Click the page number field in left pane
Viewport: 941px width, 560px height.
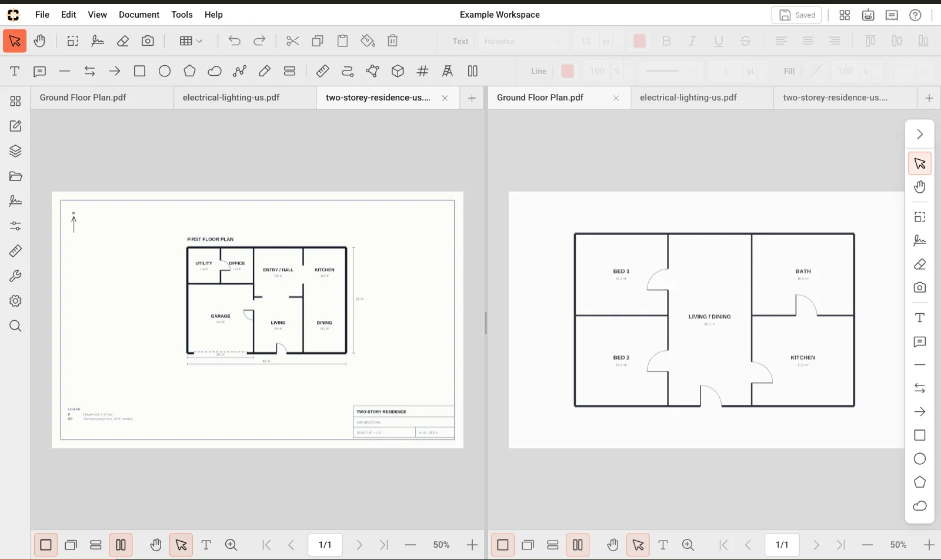coord(325,545)
